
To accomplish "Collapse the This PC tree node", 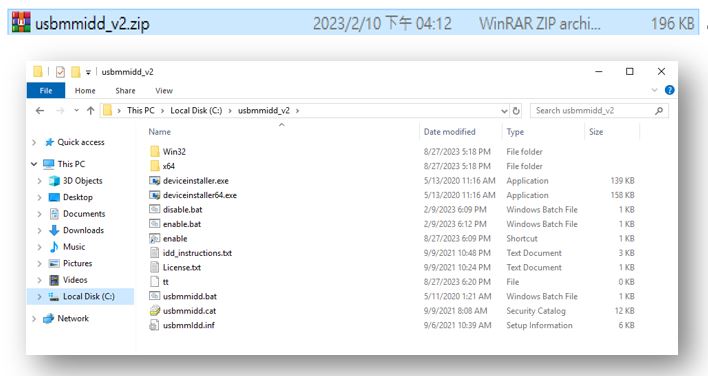I will pos(34,164).
